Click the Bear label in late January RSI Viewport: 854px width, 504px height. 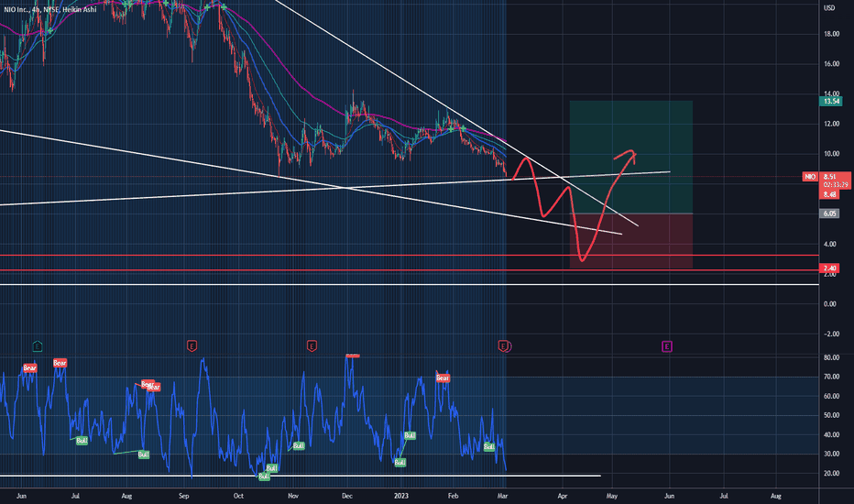coord(443,378)
